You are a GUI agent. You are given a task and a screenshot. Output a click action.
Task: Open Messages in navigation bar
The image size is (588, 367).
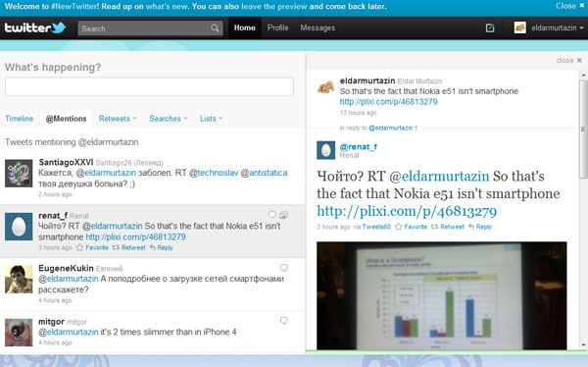click(x=318, y=27)
